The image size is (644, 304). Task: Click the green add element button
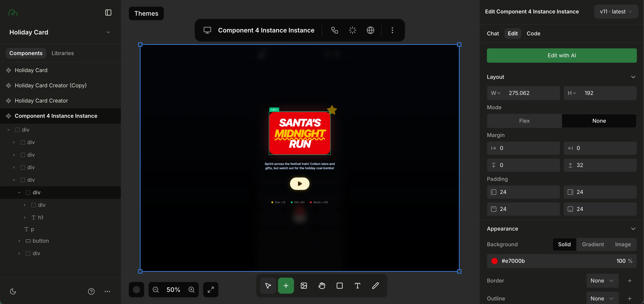point(286,285)
